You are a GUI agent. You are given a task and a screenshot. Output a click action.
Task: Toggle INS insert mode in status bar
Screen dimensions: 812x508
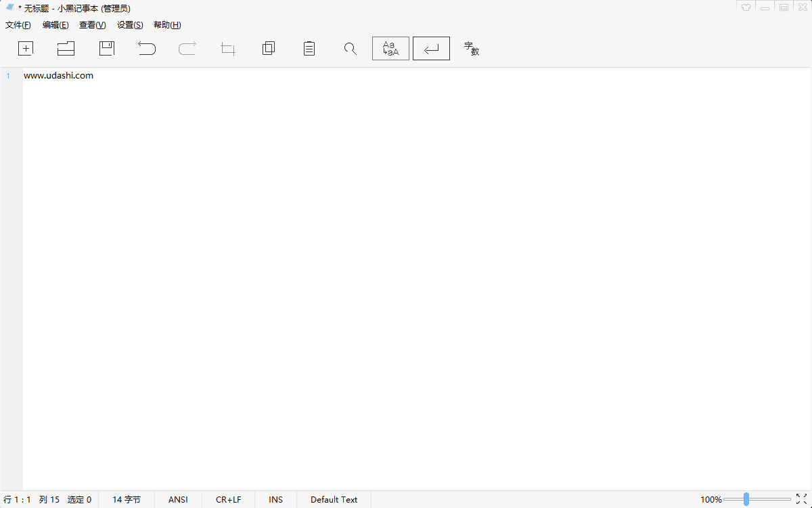click(x=275, y=500)
